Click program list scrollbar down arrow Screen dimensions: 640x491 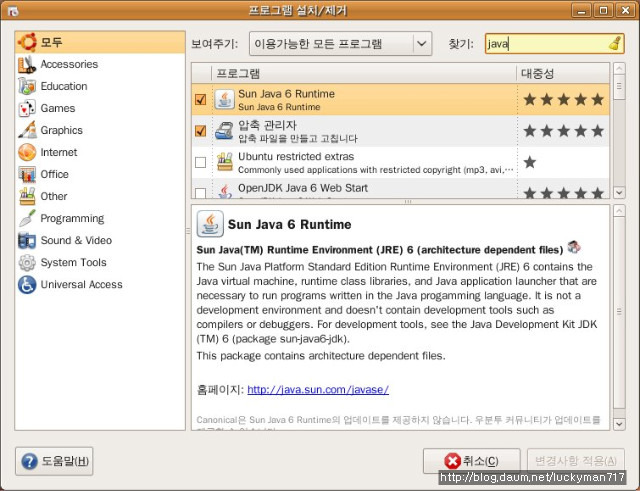(x=619, y=192)
